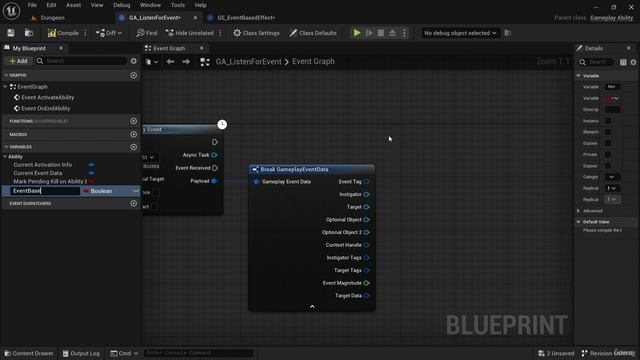Toggle Hide Unrelated nodes
Viewport: 640px width, 360px height.
pos(189,33)
